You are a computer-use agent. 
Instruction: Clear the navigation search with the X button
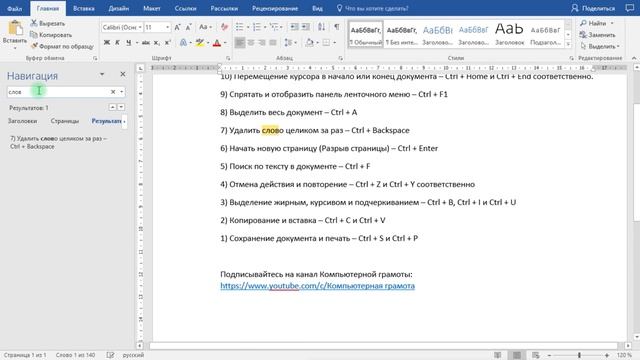(x=113, y=92)
